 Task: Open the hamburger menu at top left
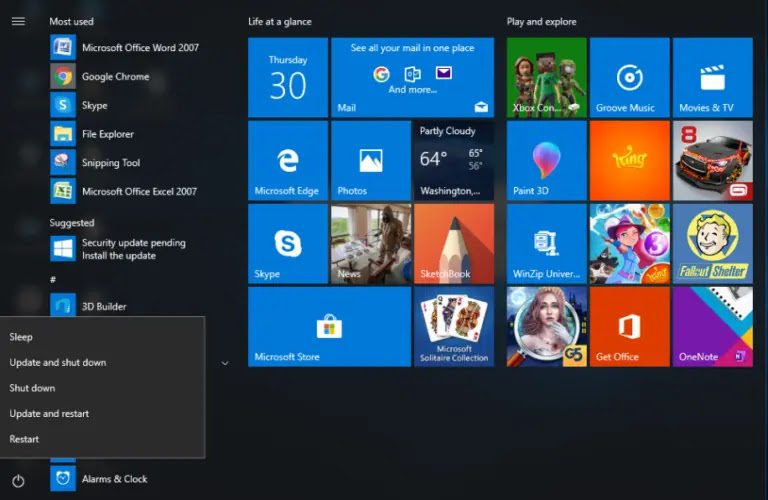click(18, 21)
